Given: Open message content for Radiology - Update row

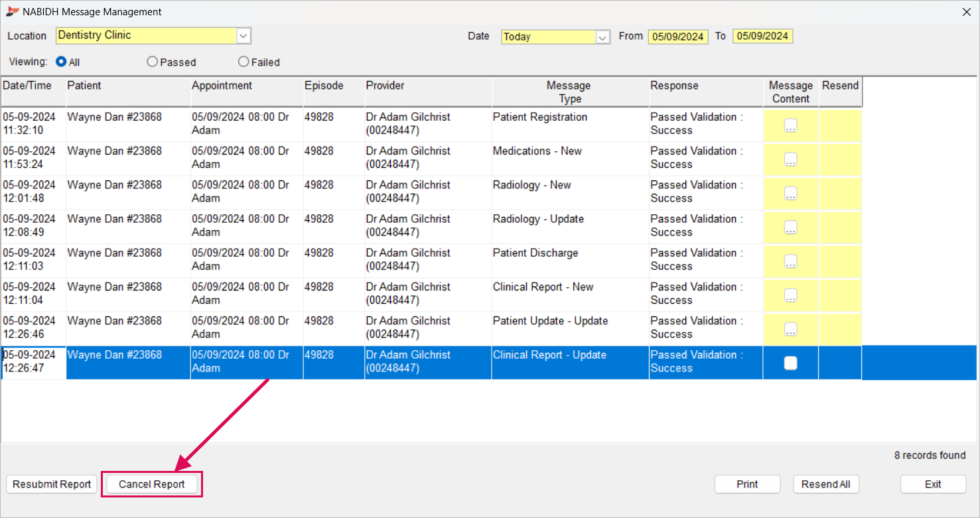Looking at the screenshot, I should pos(790,227).
